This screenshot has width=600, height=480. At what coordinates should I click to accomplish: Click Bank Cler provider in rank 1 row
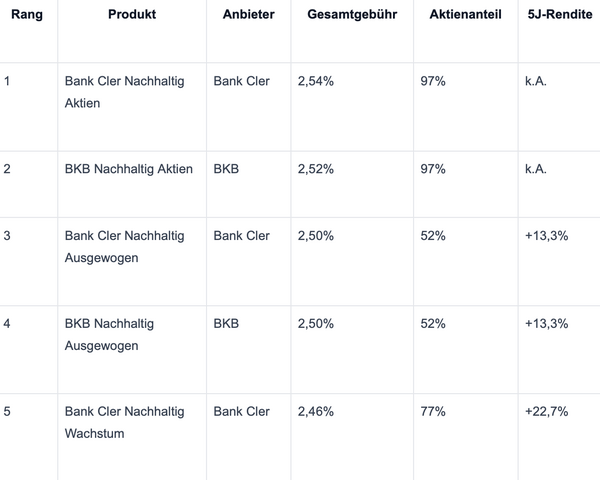pos(241,81)
